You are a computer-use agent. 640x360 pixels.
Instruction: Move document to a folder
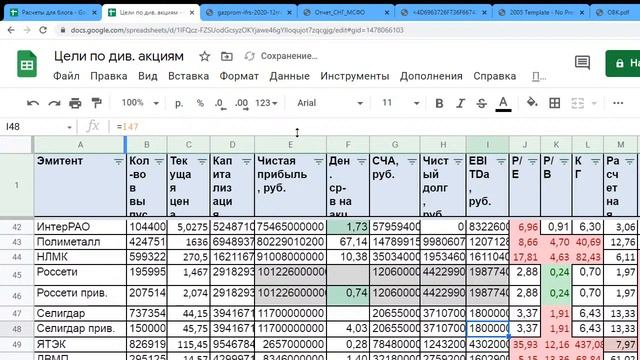pyautogui.click(x=227, y=56)
